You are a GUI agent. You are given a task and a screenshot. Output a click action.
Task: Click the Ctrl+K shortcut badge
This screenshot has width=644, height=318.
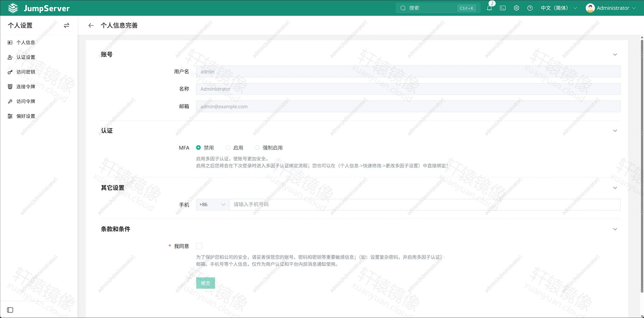(466, 8)
